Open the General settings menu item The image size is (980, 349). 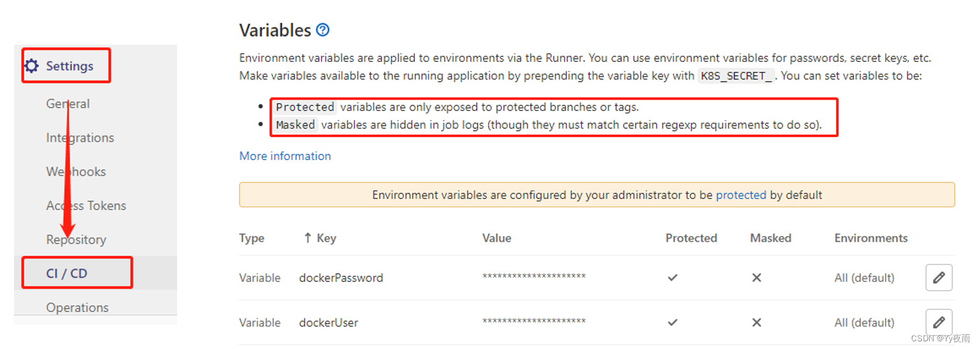coord(68,103)
